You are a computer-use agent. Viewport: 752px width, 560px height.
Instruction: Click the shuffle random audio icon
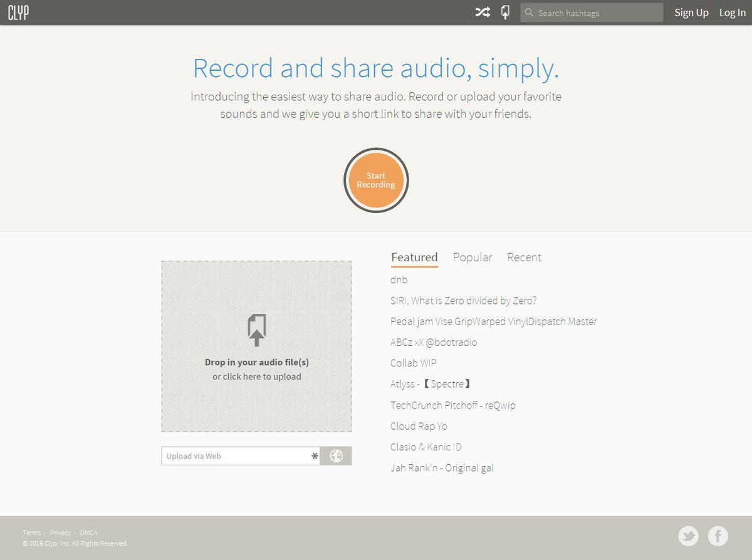[482, 13]
